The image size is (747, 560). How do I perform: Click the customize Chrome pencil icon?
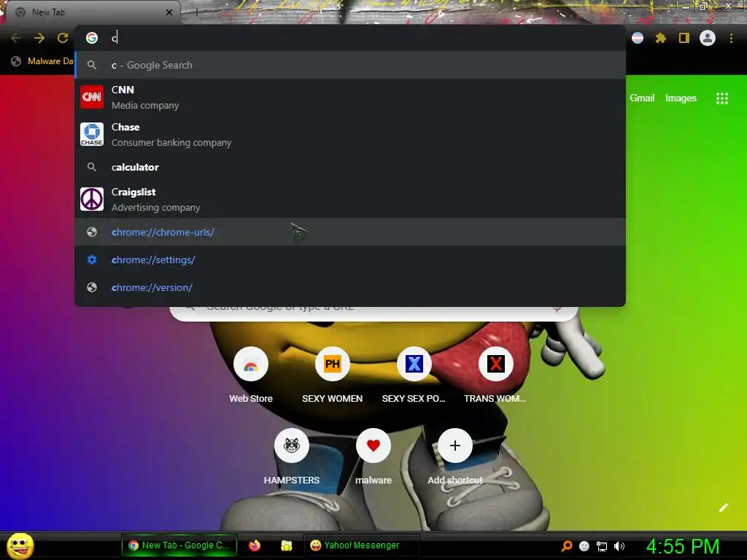pos(723,507)
